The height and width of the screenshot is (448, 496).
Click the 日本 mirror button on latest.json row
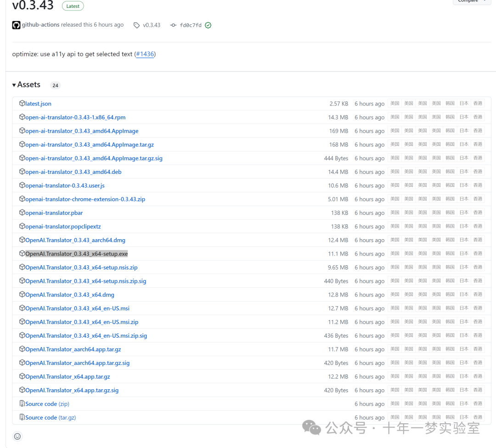[464, 103]
